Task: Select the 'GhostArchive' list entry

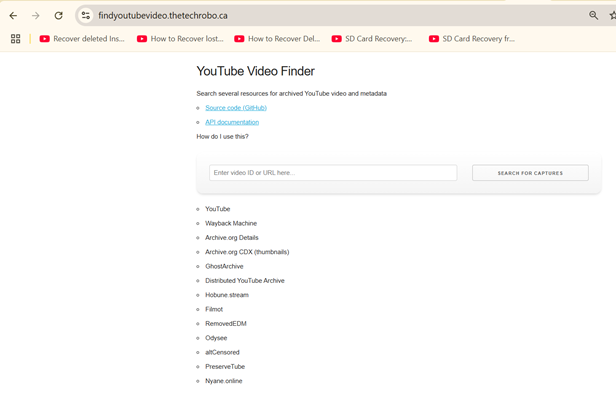Action: [x=224, y=266]
